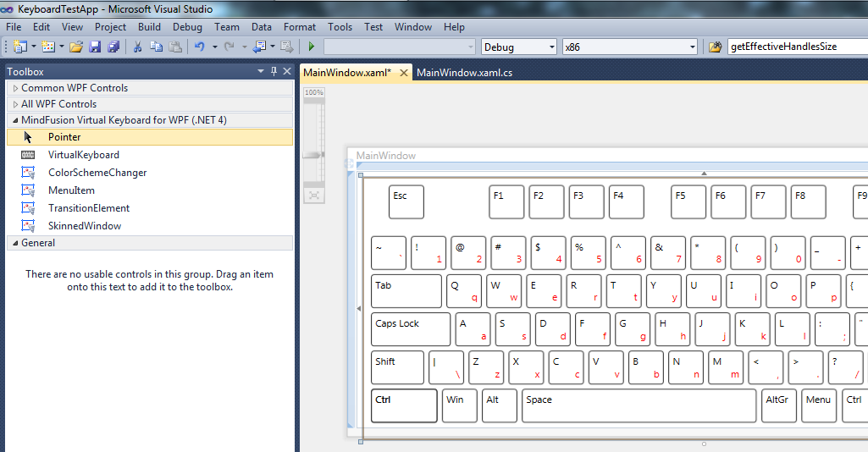The image size is (868, 452).
Task: Open the Build menu
Action: 149,27
